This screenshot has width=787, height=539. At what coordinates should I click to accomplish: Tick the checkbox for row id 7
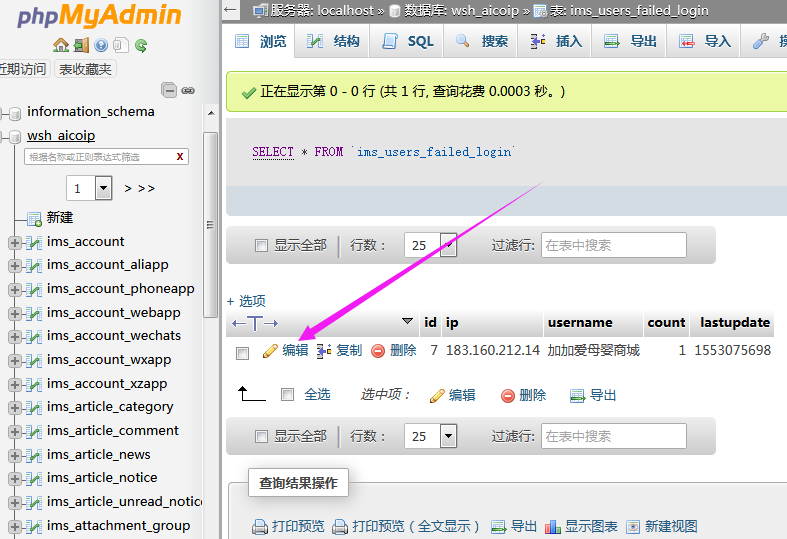(x=242, y=352)
